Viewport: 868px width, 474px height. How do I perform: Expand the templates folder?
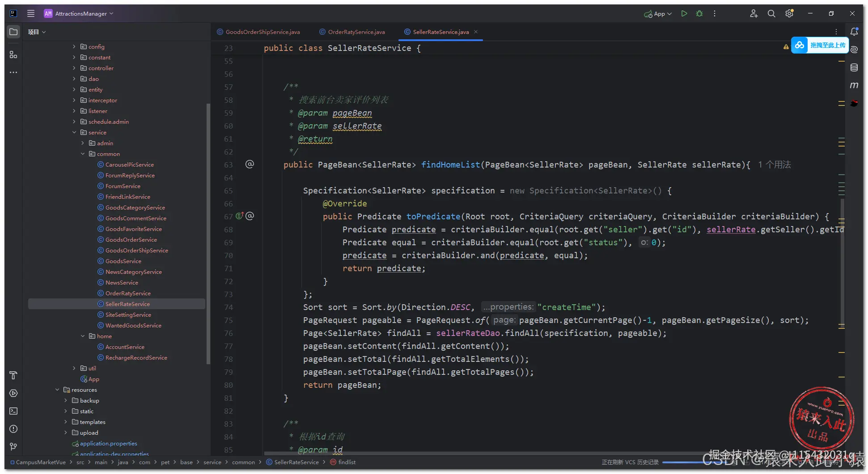point(66,422)
